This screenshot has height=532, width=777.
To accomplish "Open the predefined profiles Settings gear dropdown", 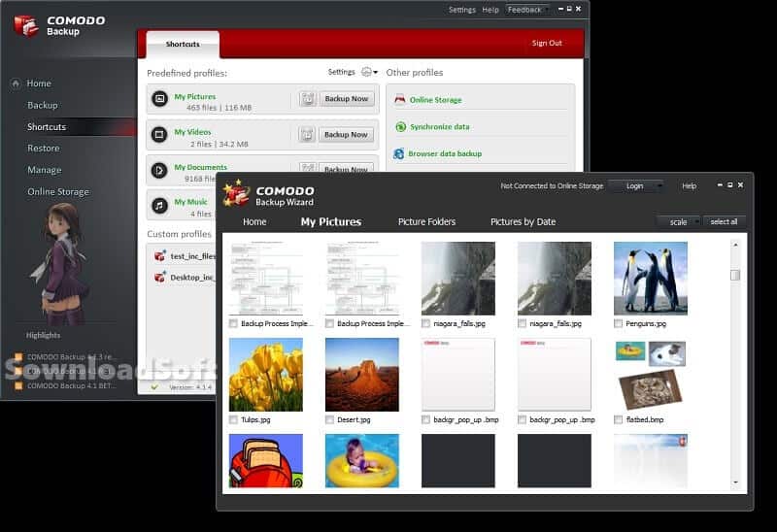I will (369, 72).
